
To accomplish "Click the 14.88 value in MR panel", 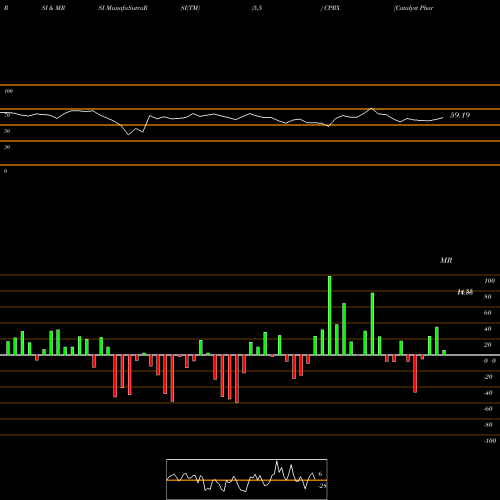I will [465, 292].
